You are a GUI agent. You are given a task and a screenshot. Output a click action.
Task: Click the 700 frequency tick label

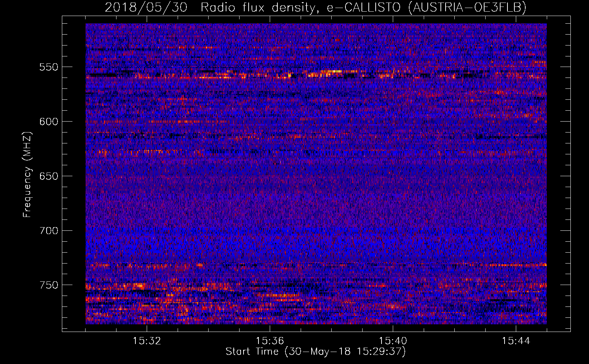[49, 231]
